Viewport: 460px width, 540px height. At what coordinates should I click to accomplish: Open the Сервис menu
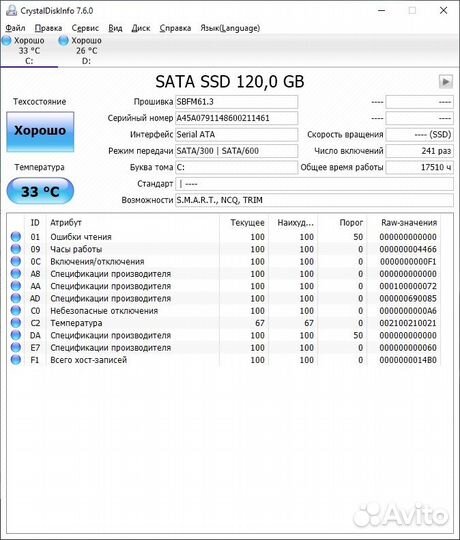point(85,28)
